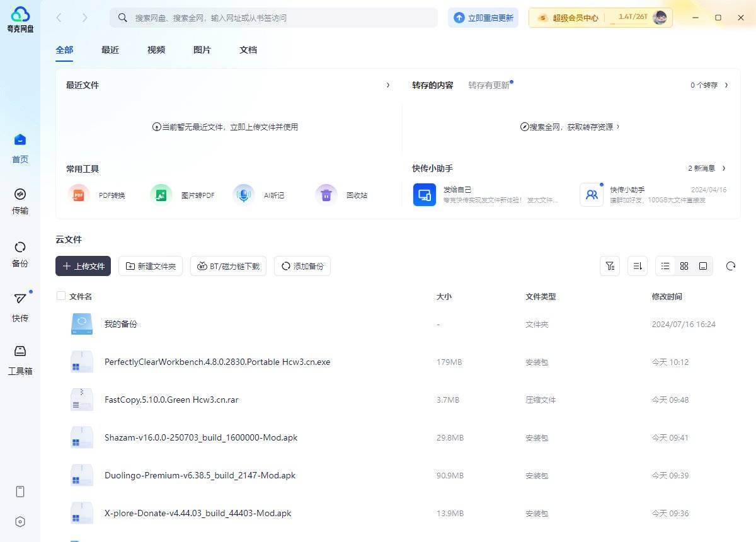Open the 图片转PDF tool icon
Image resolution: width=756 pixels, height=542 pixels.
click(161, 195)
